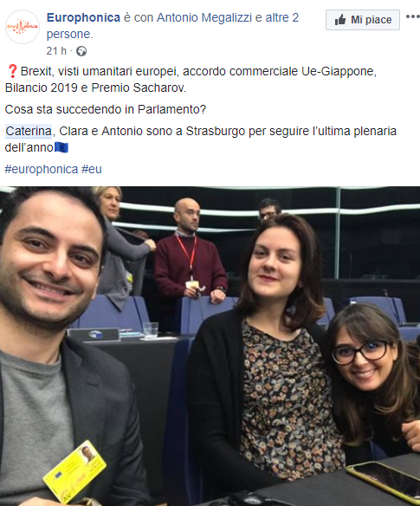Click the thumbs-up icon in Mi piace
This screenshot has height=506, width=420.
340,20
